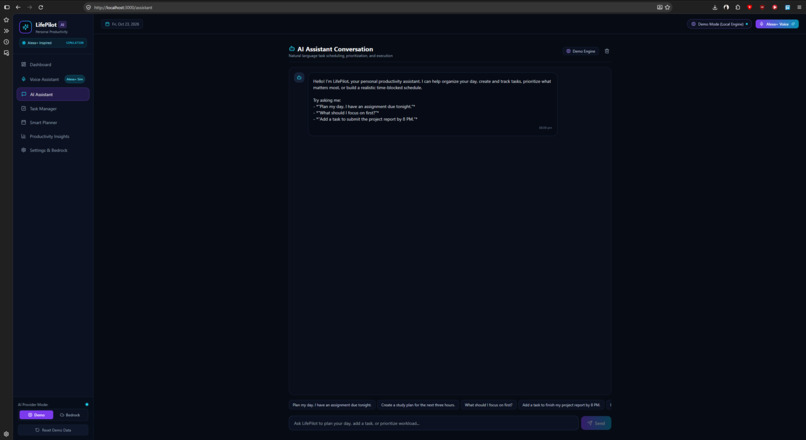Open bookmarks star in browser side strip
Screen dimensions: 806x440
click(x=6, y=20)
